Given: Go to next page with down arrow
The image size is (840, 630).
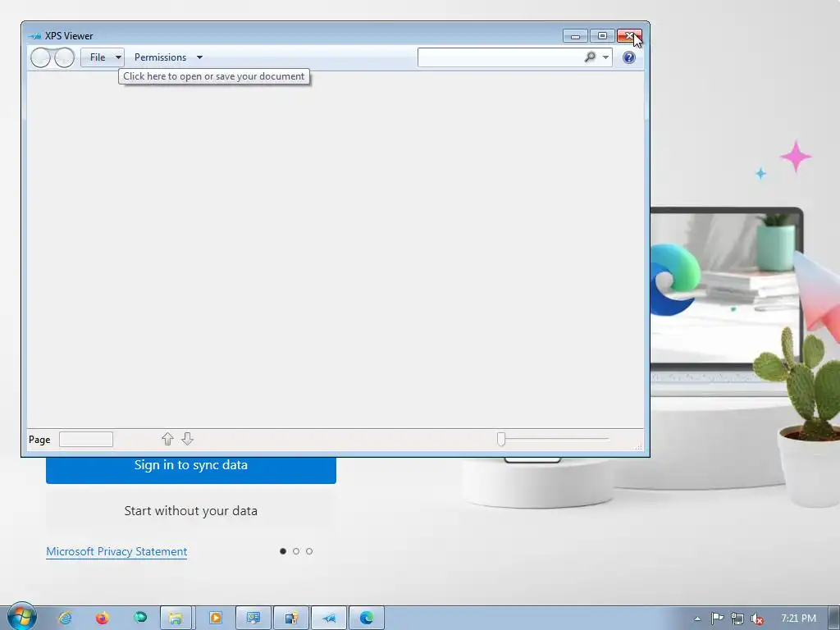Looking at the screenshot, I should 187,439.
